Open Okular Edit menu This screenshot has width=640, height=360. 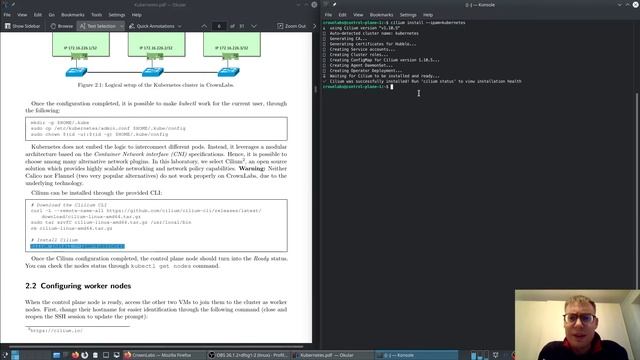pos(38,15)
